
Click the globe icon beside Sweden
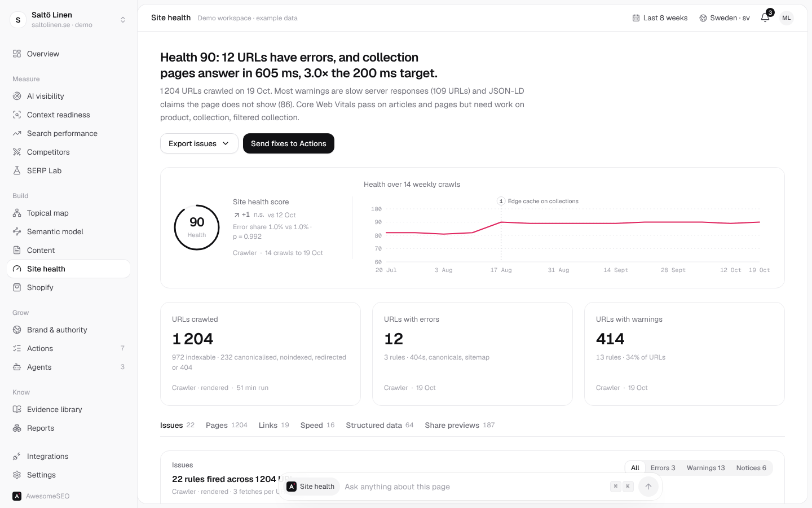(x=703, y=18)
